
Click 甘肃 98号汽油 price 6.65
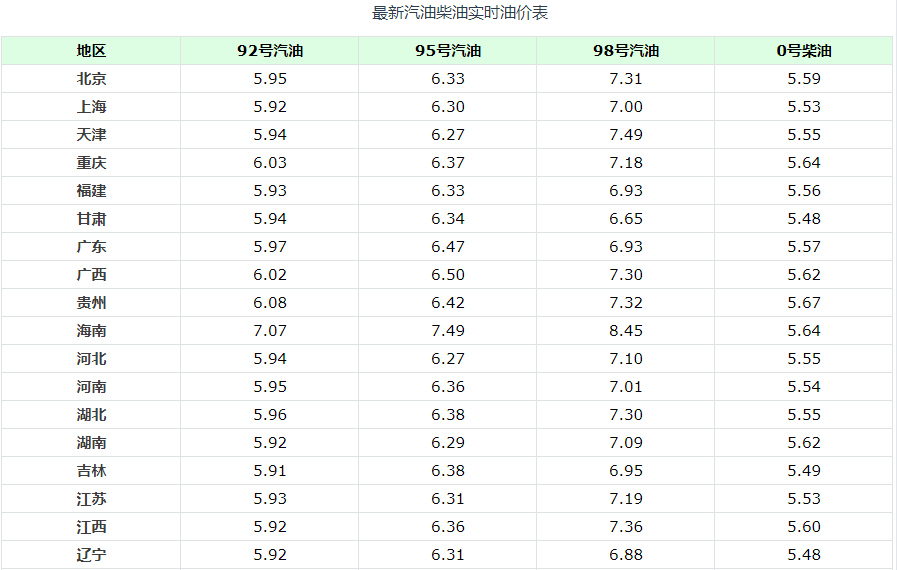[x=626, y=219]
